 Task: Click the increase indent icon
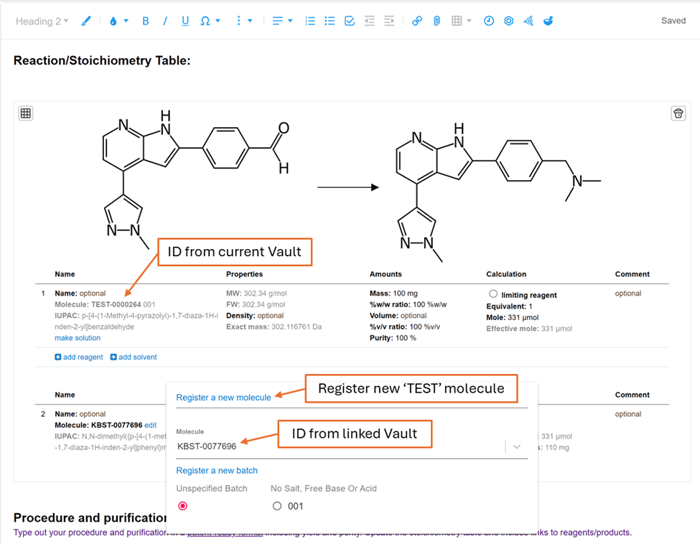389,21
